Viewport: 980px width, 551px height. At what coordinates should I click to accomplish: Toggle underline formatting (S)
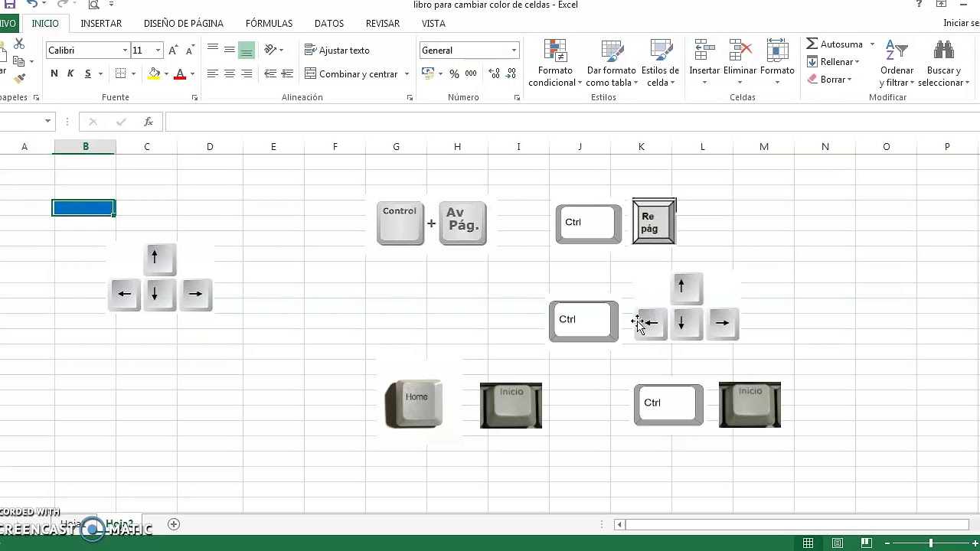(88, 73)
